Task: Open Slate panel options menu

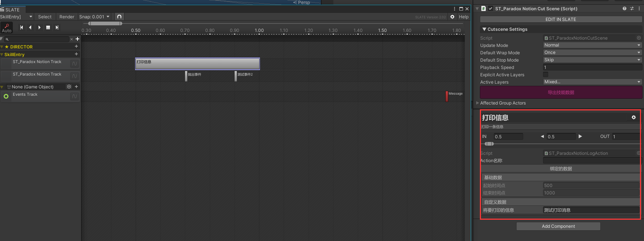Action: tap(455, 9)
